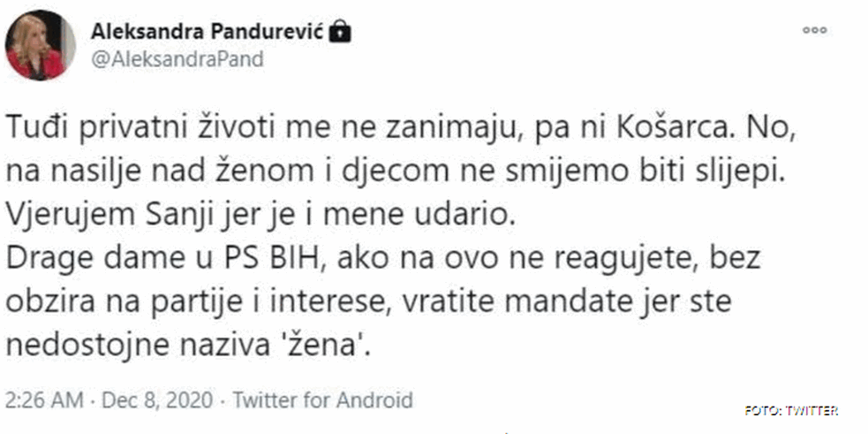The image size is (868, 434).
Task: Click the FOTO: TWITTER credit label
Action: pyautogui.click(x=791, y=411)
